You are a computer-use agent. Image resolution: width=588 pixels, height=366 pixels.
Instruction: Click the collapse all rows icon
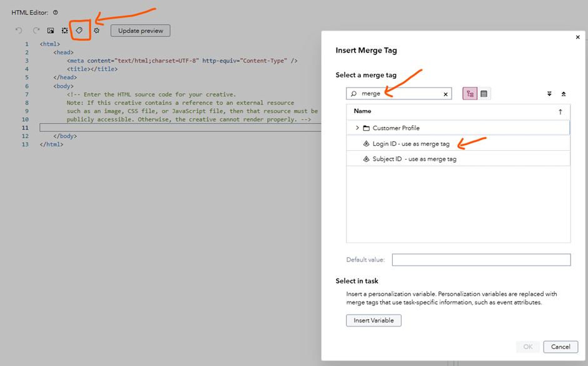tap(565, 93)
